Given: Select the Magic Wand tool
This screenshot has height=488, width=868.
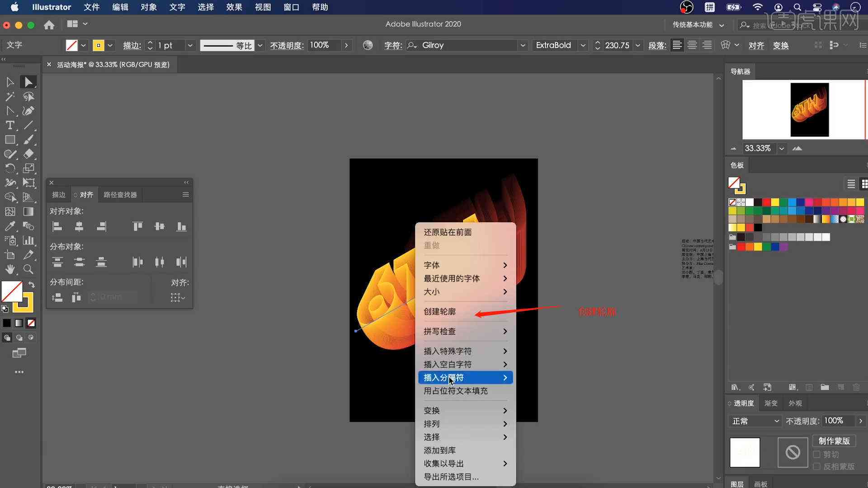Looking at the screenshot, I should (10, 97).
